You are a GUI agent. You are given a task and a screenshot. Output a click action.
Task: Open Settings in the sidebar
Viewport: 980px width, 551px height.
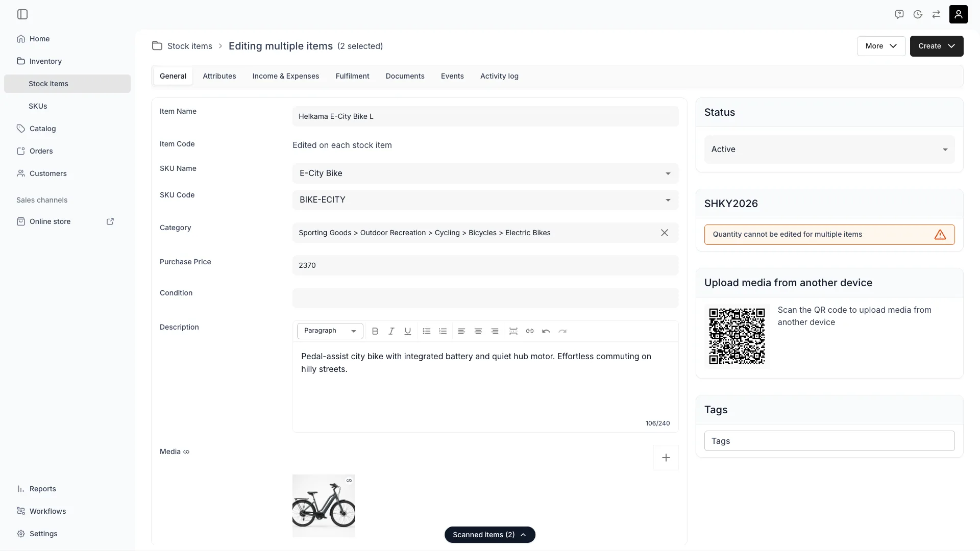(67, 534)
